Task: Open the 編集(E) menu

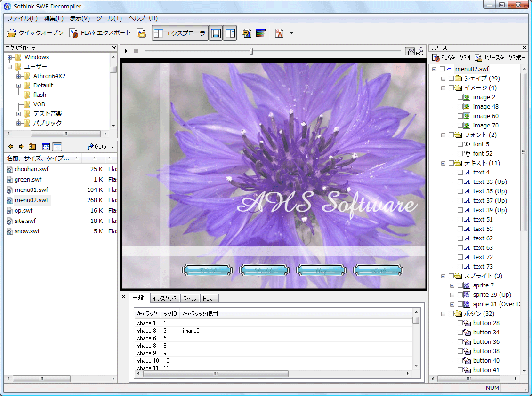Action: point(54,18)
